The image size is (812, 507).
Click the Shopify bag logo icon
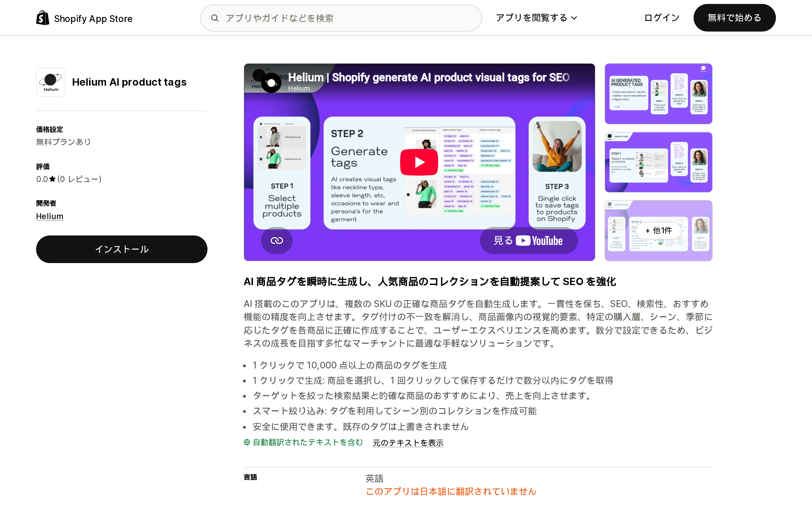point(43,18)
